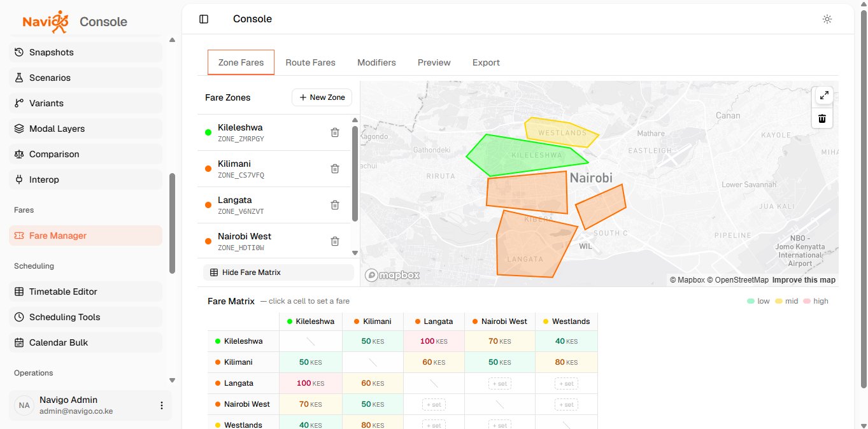
Task: Select the Nairobi West zone in the list
Action: [274, 241]
